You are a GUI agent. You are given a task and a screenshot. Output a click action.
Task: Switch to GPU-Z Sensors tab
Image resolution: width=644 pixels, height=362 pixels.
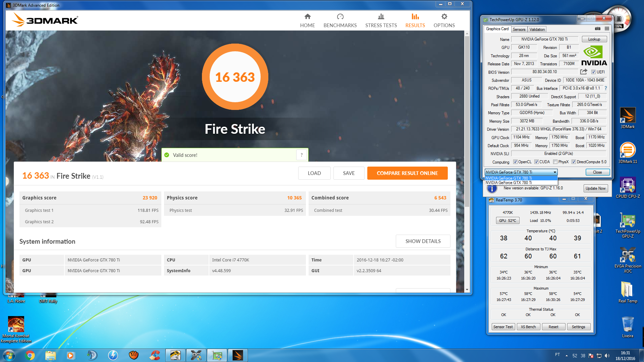coord(519,29)
